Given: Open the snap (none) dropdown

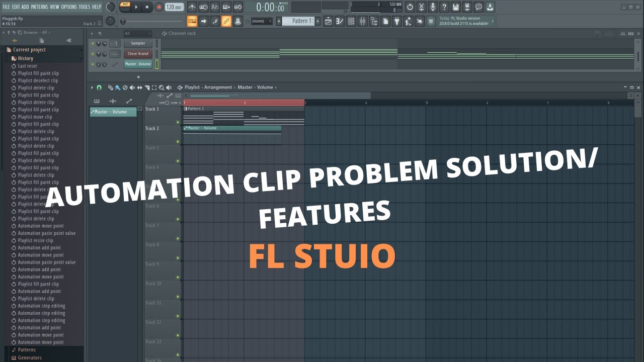Looking at the screenshot, I should [262, 21].
